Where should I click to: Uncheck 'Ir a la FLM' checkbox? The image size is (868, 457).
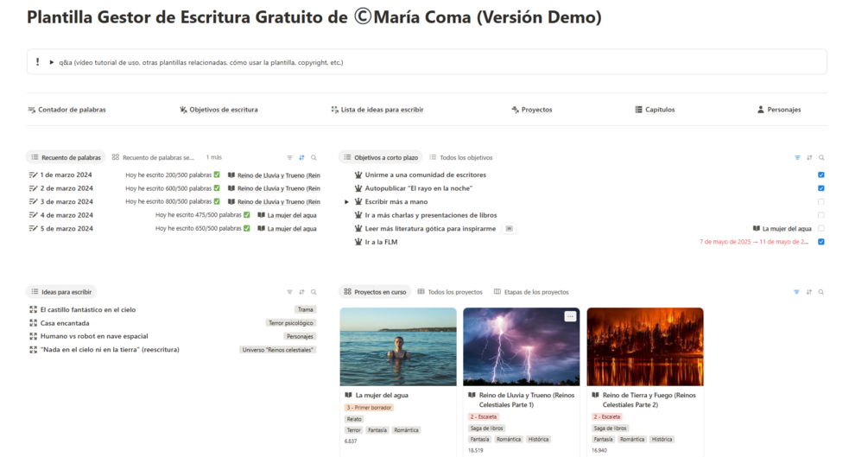(821, 242)
